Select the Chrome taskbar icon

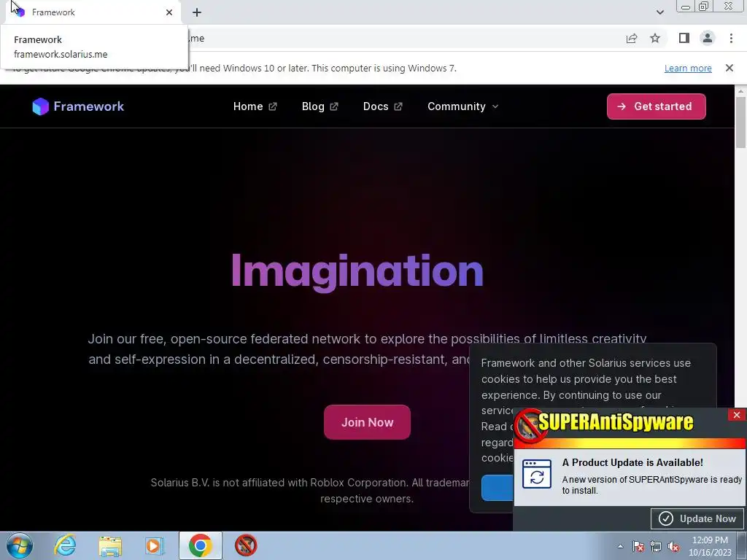[x=200, y=545]
